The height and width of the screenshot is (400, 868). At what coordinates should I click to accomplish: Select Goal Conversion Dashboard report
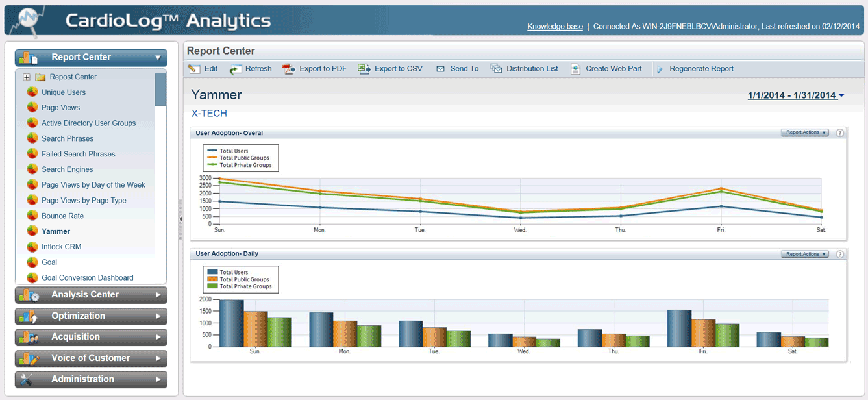coord(88,278)
